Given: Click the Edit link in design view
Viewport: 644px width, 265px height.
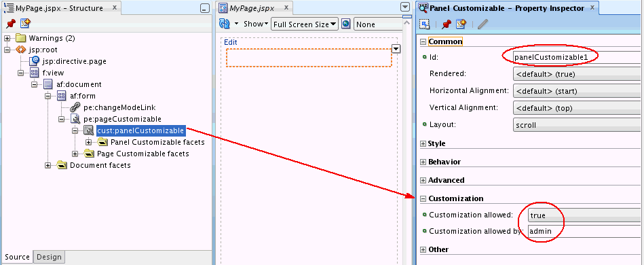Looking at the screenshot, I should tap(231, 42).
